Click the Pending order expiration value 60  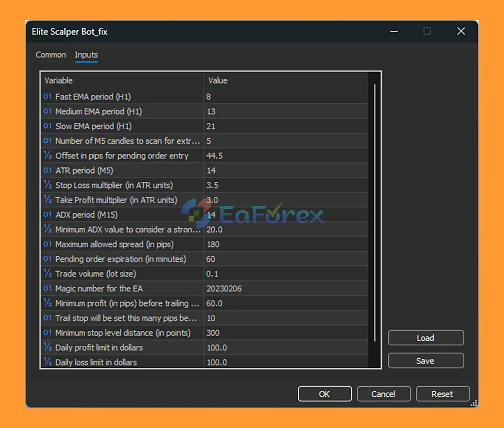click(x=211, y=259)
